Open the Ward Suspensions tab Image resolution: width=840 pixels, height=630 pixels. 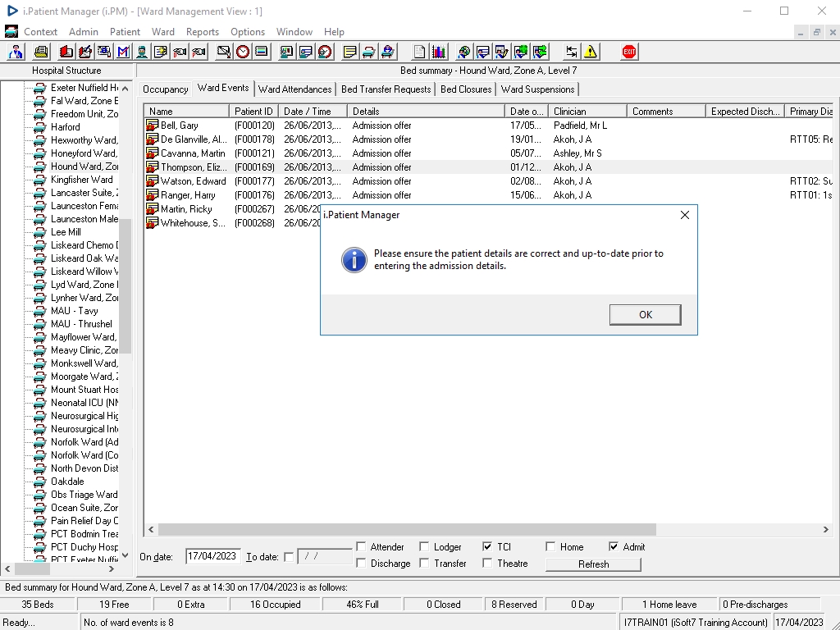pyautogui.click(x=537, y=89)
